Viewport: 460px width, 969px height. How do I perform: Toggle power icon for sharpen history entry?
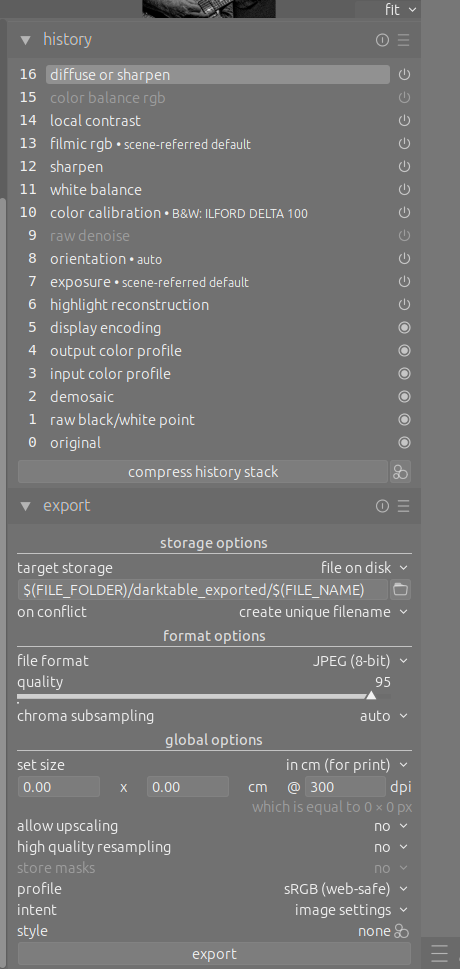404,167
